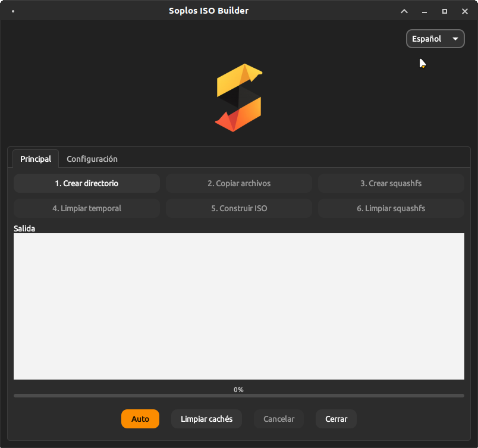478x448 pixels.
Task: Maximize the Soplos ISO Builder window
Action: 445,11
